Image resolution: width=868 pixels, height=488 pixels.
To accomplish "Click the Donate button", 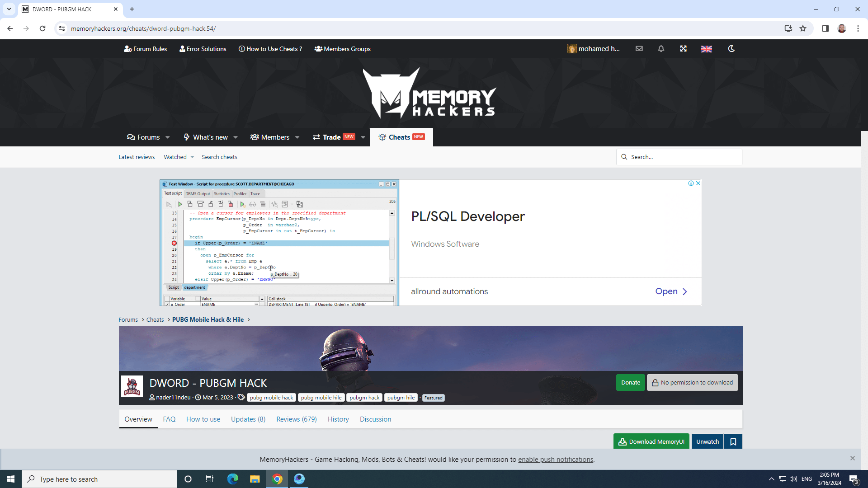I will pyautogui.click(x=630, y=383).
